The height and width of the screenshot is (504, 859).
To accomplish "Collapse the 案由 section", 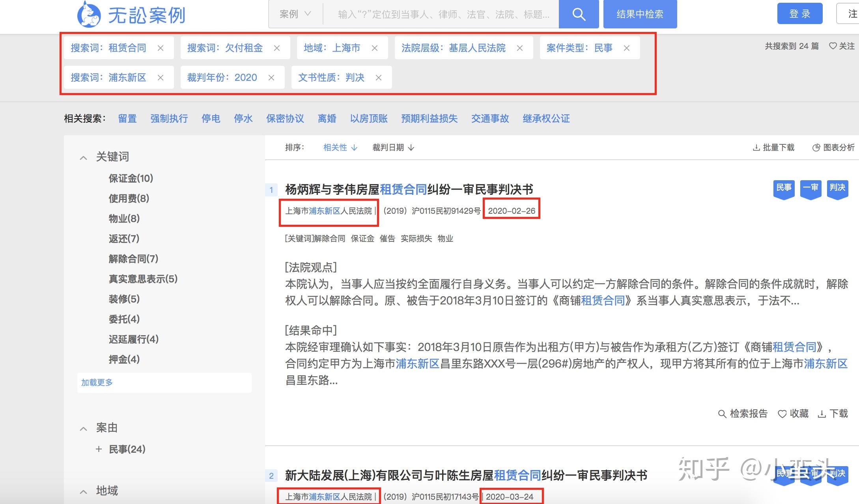I will pos(83,429).
